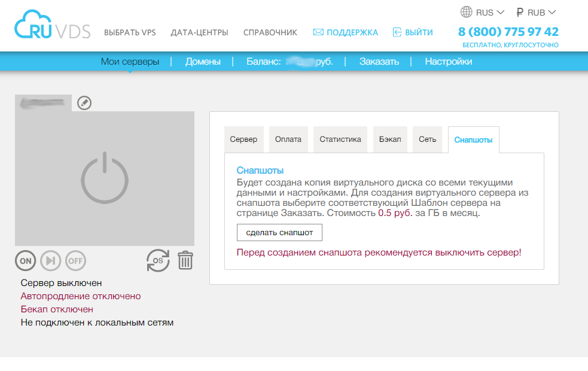Select the Снапшоты tab
588x371 pixels.
tap(473, 140)
